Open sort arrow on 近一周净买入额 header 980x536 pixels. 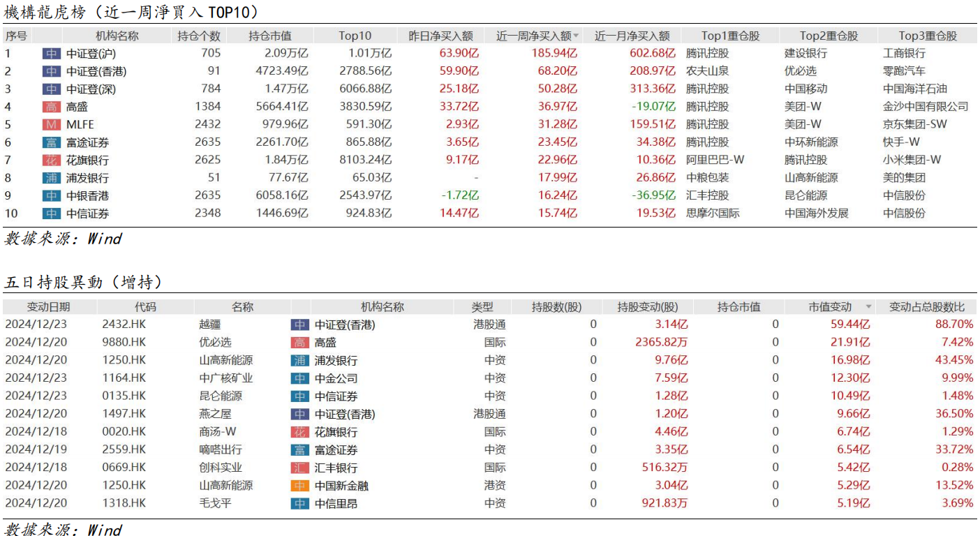(576, 36)
